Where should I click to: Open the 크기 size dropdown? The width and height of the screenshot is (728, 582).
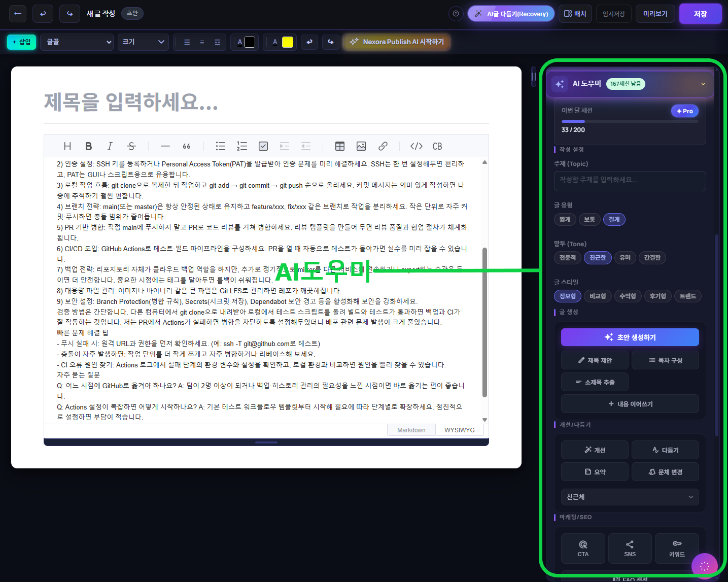(x=143, y=42)
